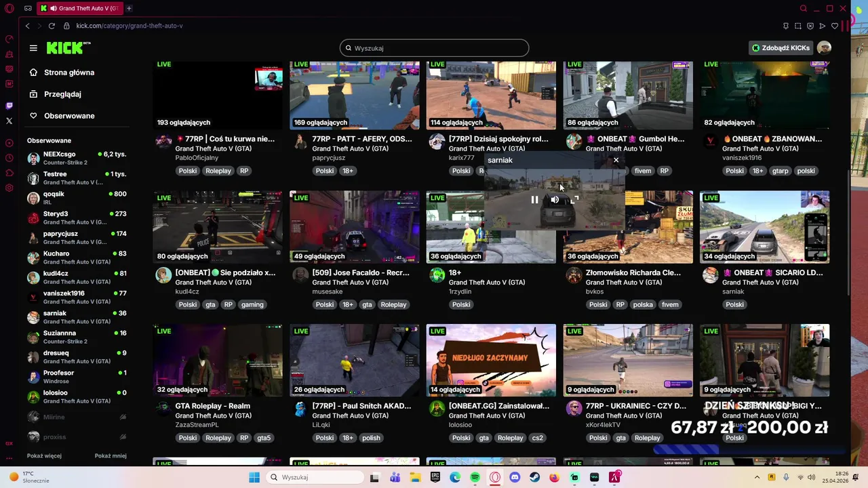Pause the sarniak mini player
This screenshot has width=868, height=488.
534,199
